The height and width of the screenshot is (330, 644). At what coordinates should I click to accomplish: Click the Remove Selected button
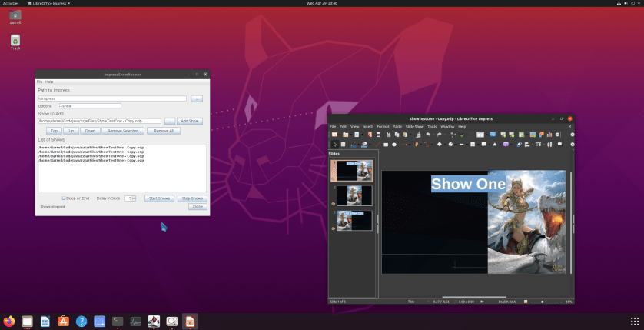point(122,132)
